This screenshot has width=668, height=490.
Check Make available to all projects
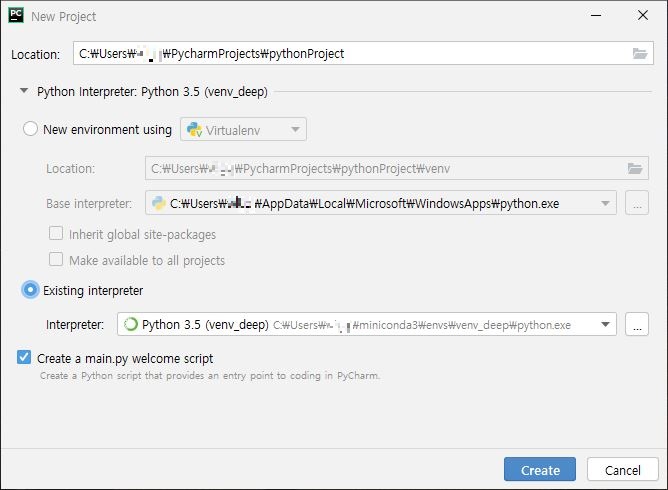pyautogui.click(x=56, y=259)
